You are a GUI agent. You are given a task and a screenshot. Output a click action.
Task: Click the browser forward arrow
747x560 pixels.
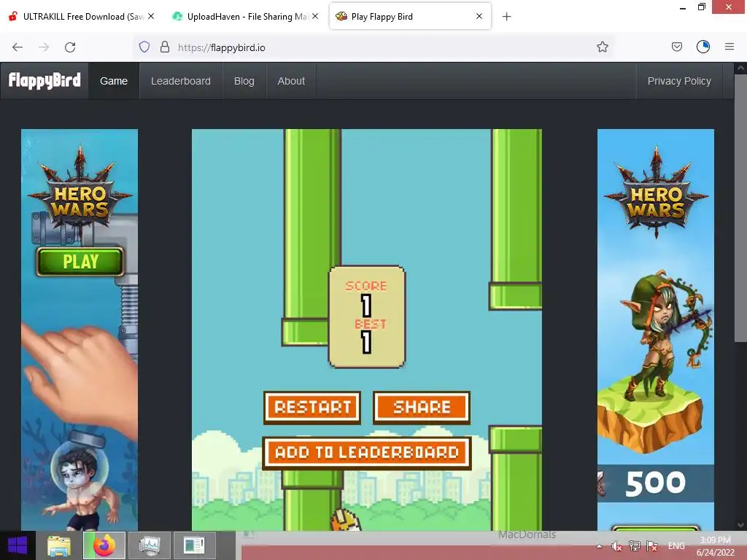pyautogui.click(x=44, y=47)
